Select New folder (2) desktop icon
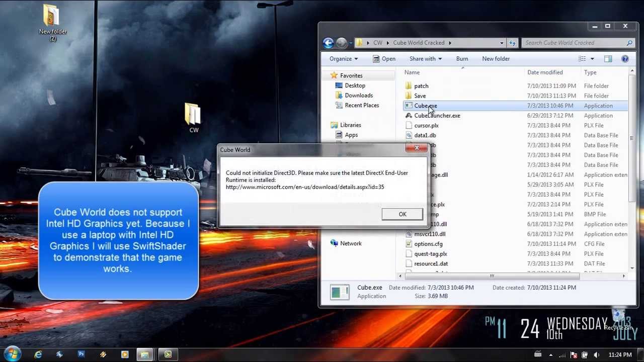644x362 pixels. point(52,23)
